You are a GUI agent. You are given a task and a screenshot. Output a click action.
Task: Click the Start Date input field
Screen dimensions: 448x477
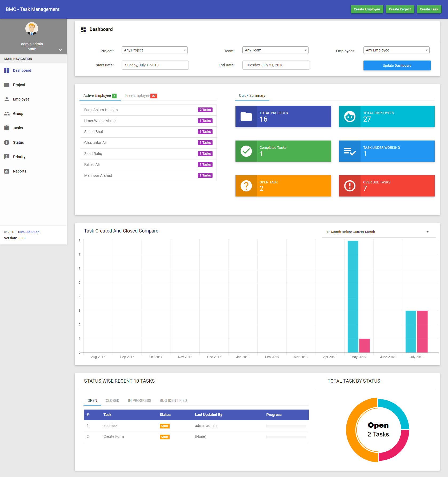click(155, 65)
